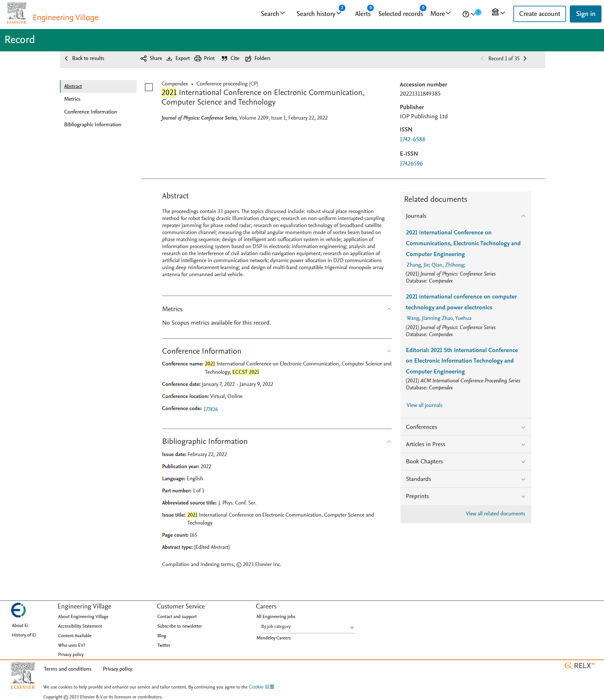Click the Sign in button
The image size is (604, 700).
[585, 14]
